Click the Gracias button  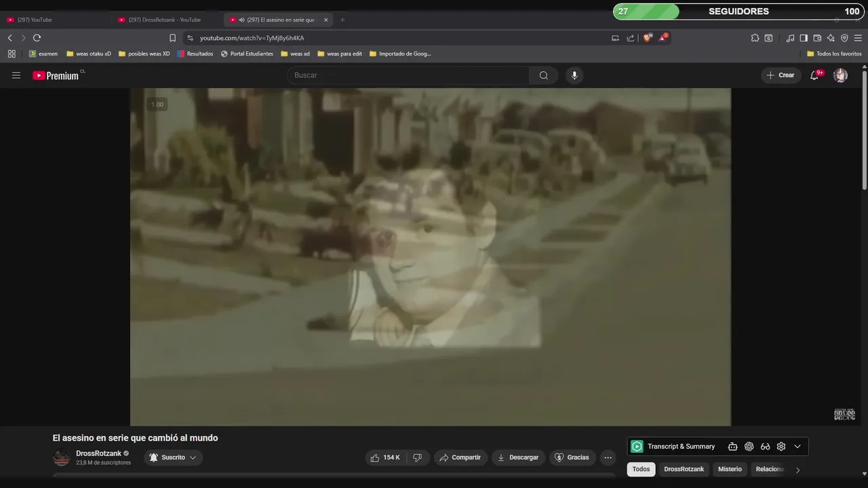click(572, 457)
